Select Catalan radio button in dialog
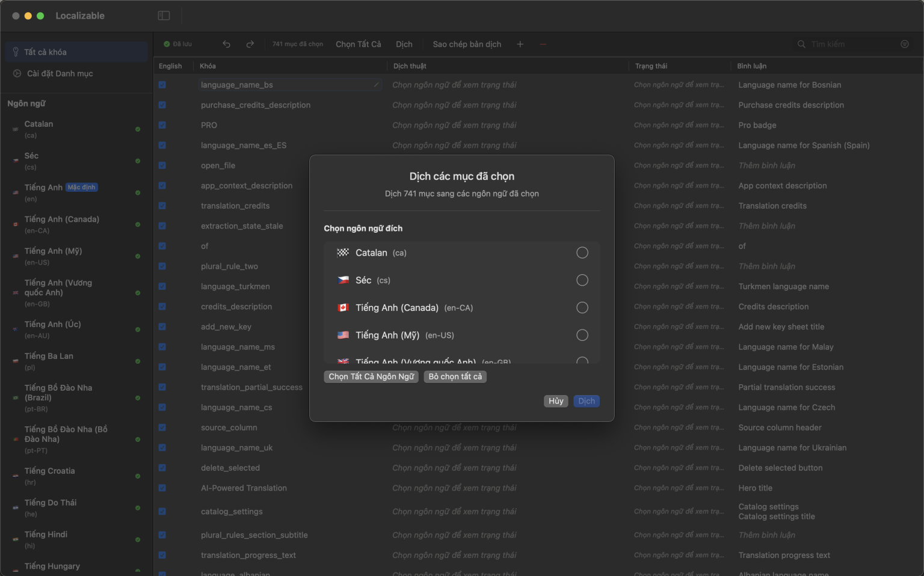 coord(582,253)
